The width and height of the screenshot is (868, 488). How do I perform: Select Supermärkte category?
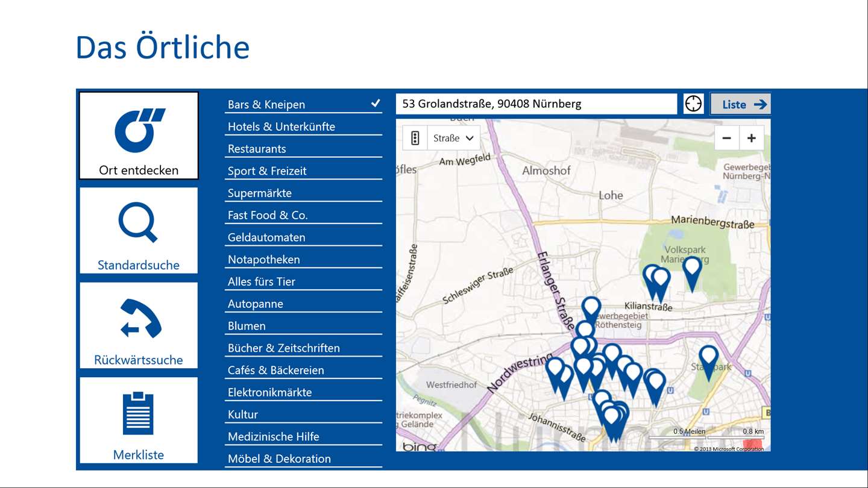pyautogui.click(x=304, y=193)
